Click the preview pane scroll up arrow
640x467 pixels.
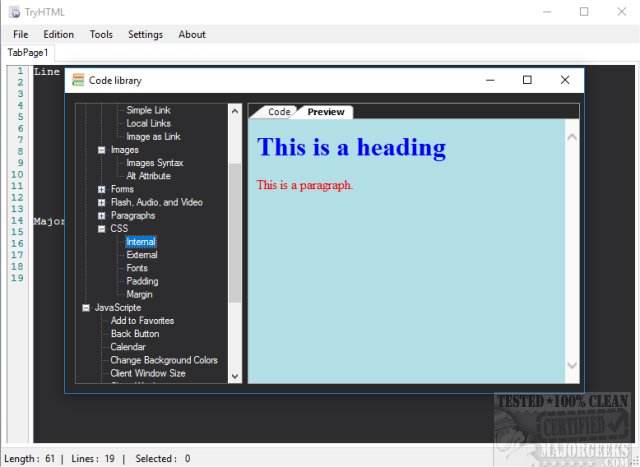point(572,137)
